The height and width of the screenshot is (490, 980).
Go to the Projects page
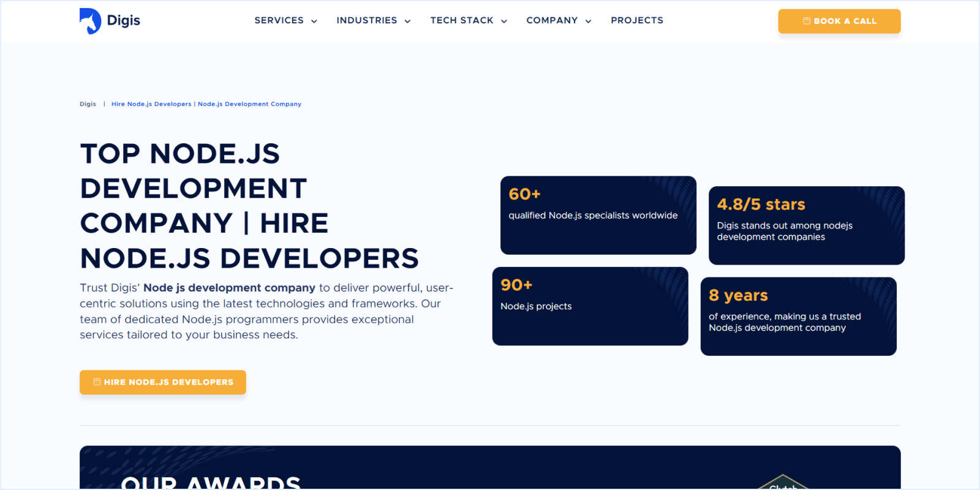click(x=637, y=20)
